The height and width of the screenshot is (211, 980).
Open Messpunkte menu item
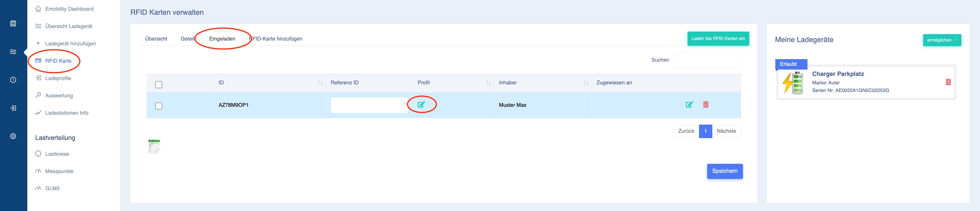[59, 171]
